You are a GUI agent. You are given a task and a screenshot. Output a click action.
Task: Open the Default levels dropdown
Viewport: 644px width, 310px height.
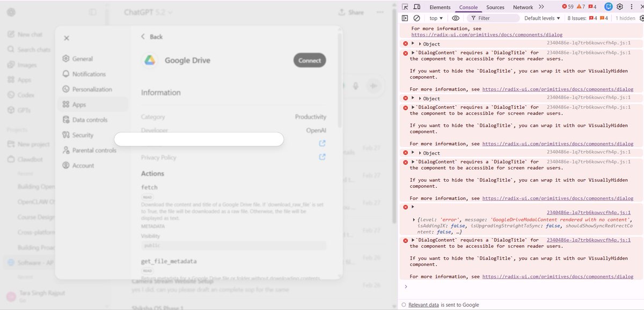543,18
